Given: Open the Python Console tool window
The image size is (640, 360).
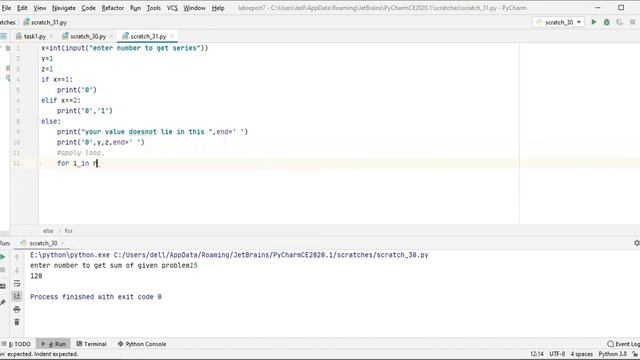Looking at the screenshot, I should tap(142, 344).
